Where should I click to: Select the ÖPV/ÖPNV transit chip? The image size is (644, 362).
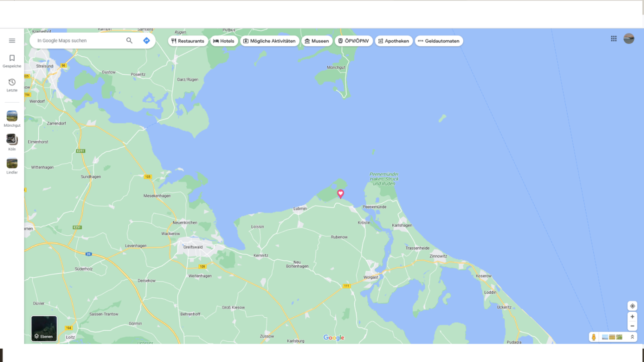353,41
